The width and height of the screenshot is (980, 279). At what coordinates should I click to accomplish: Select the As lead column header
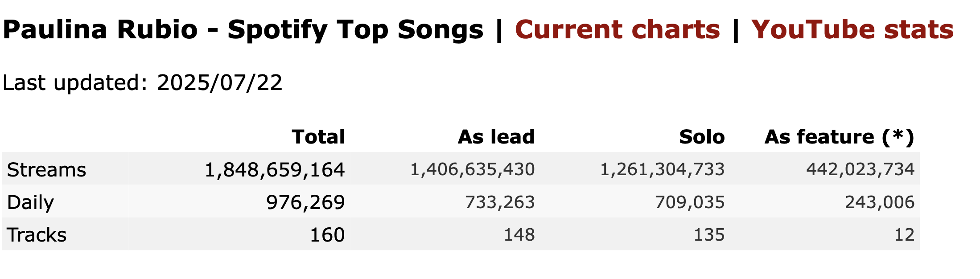click(x=496, y=136)
